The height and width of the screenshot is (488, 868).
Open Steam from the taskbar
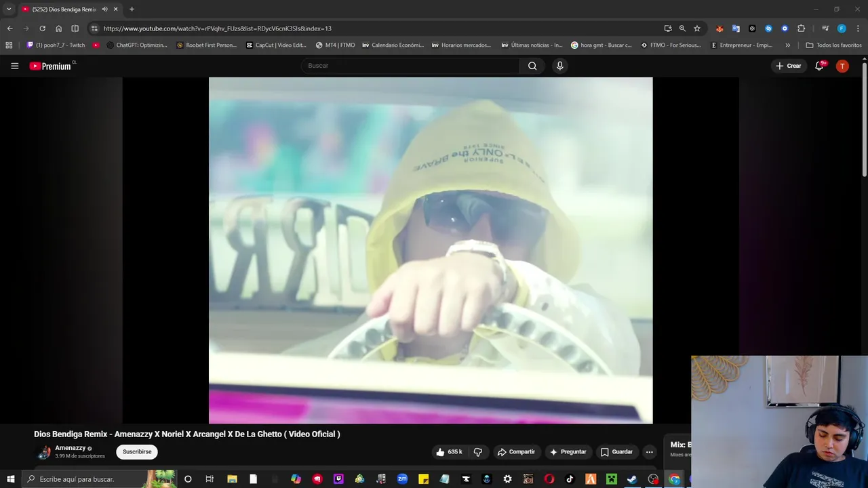point(632,479)
